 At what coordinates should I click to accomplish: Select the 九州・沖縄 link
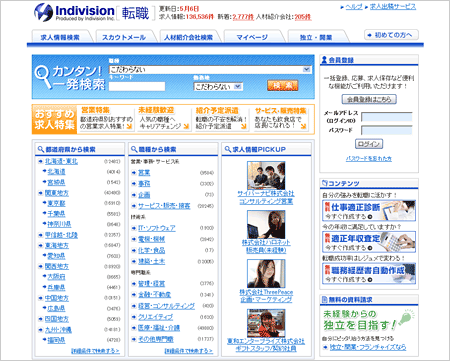coord(58,330)
